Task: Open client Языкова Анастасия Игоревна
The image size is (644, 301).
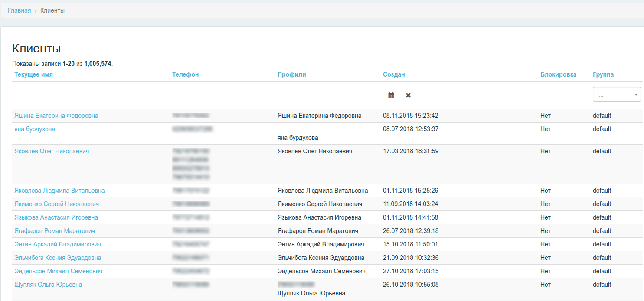Action: coord(56,217)
